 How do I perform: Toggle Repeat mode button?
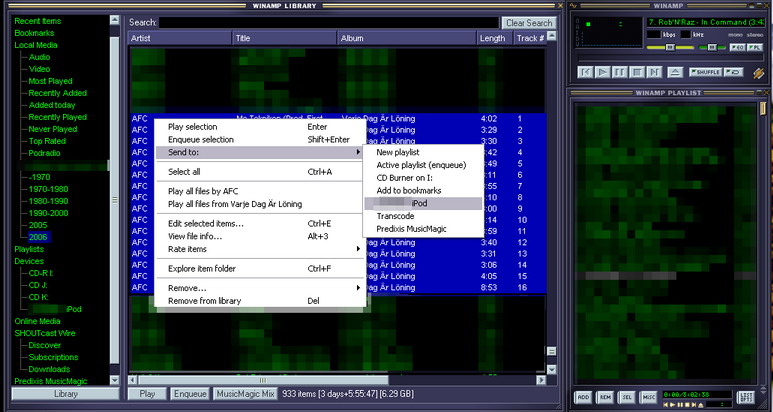734,72
